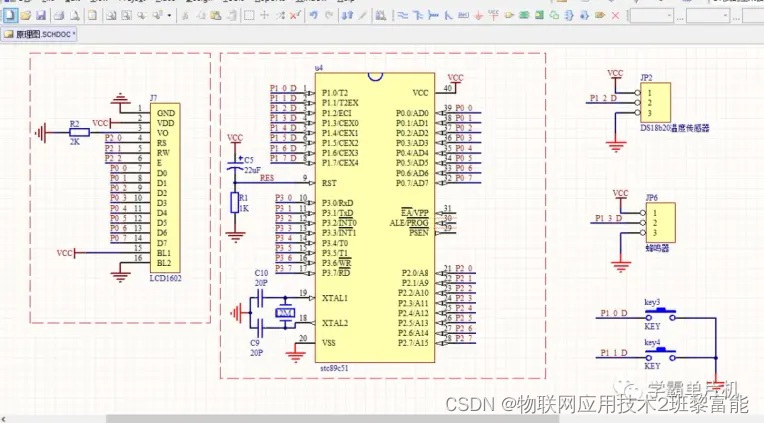
Task: Place a sheet symbol with the green icon
Action: pyautogui.click(x=524, y=16)
